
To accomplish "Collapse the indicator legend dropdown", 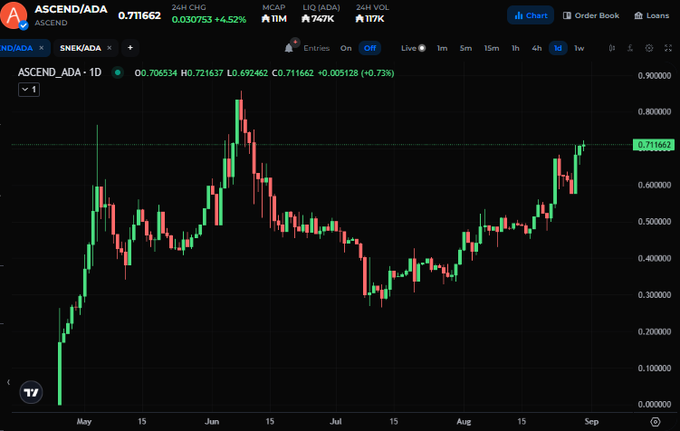I will tap(29, 89).
